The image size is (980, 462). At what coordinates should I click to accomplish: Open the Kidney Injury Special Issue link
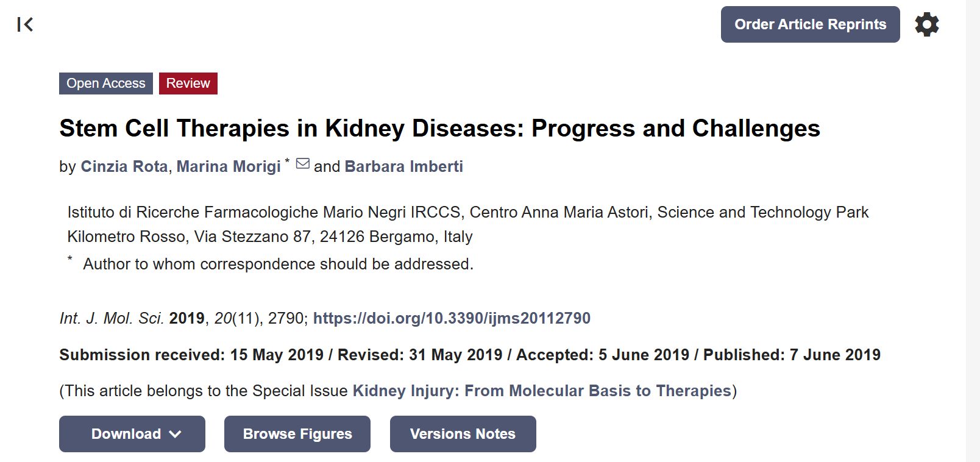tap(542, 391)
